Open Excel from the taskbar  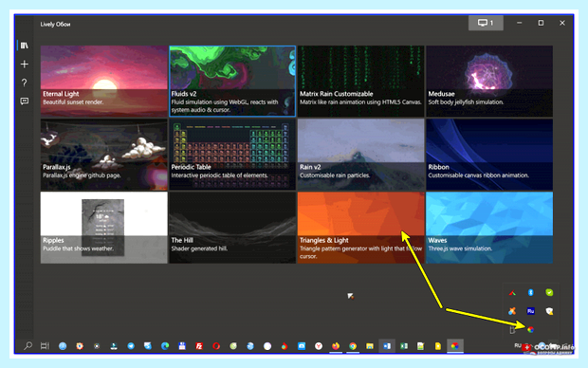404,346
